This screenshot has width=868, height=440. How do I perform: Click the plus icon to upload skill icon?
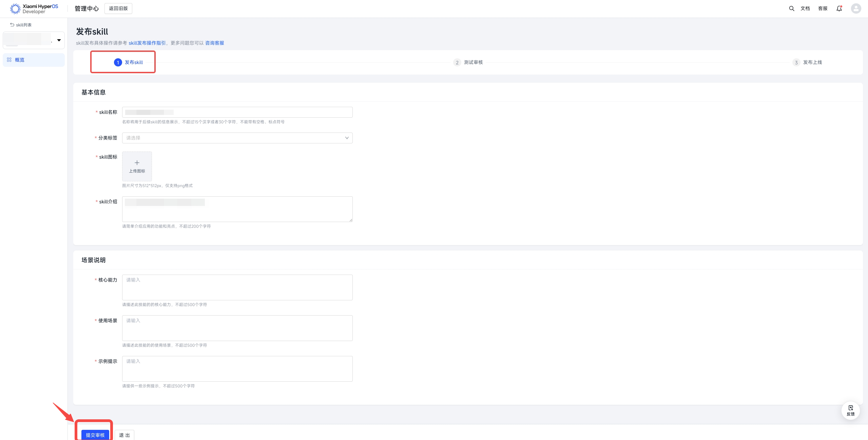tap(137, 163)
